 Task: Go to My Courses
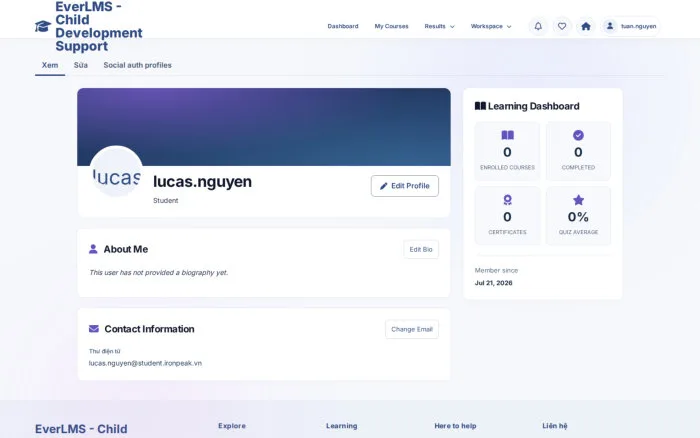click(392, 26)
